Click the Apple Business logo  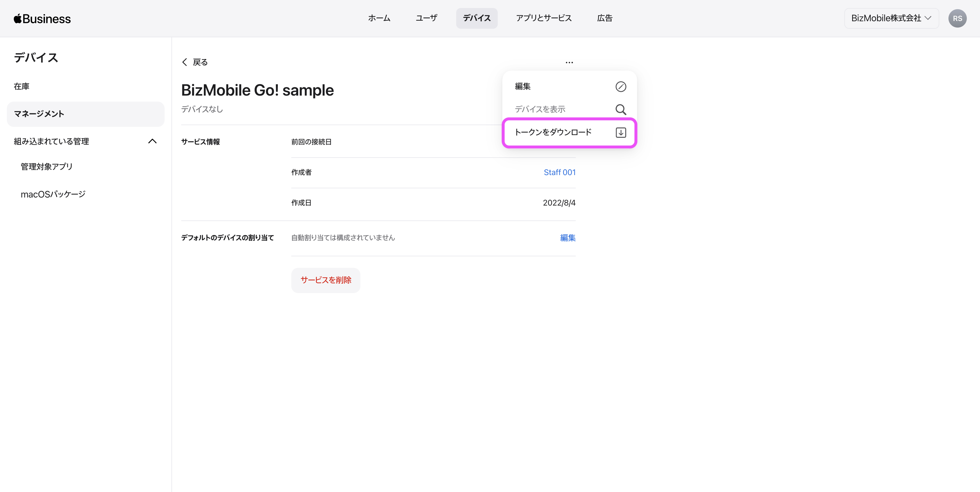[x=42, y=19]
